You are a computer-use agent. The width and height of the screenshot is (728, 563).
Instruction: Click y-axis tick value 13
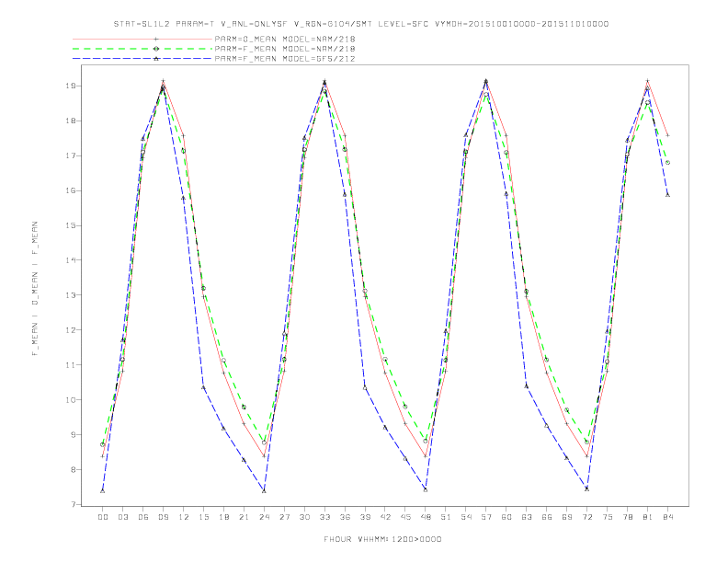pos(71,295)
